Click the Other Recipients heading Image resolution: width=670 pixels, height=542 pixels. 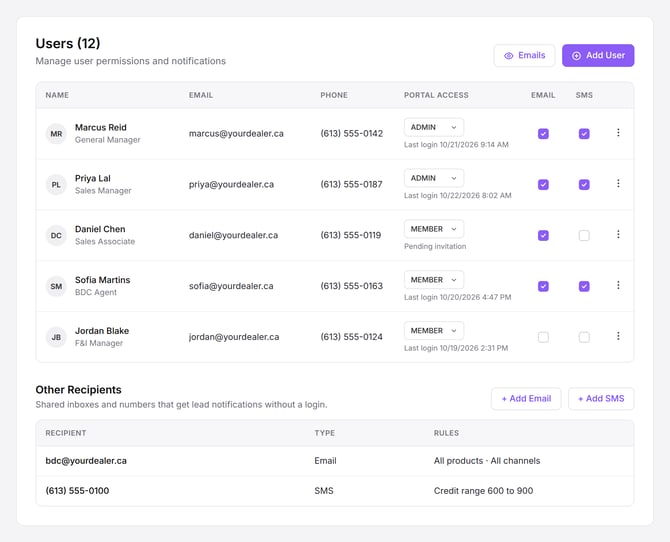(79, 390)
